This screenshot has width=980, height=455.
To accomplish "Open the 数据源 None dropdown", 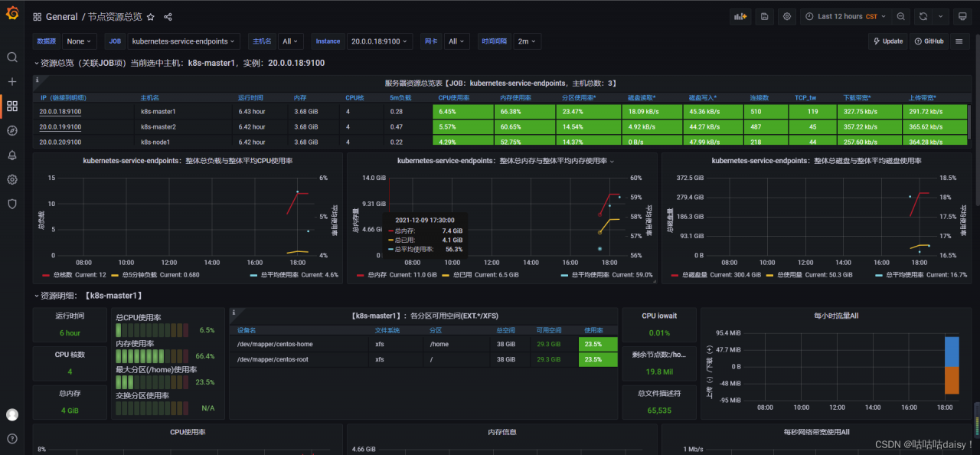I will [x=79, y=41].
